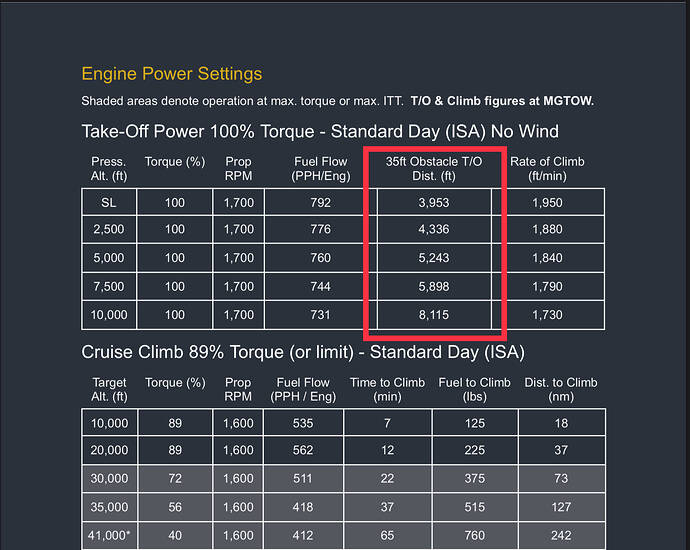
Task: Select the Dist. to Climb column header
Action: (x=561, y=390)
